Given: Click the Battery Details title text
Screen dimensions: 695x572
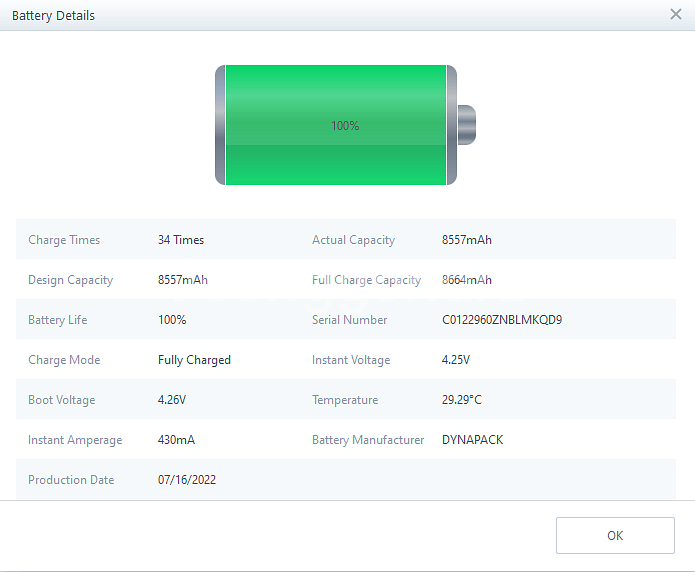Looking at the screenshot, I should pos(53,16).
